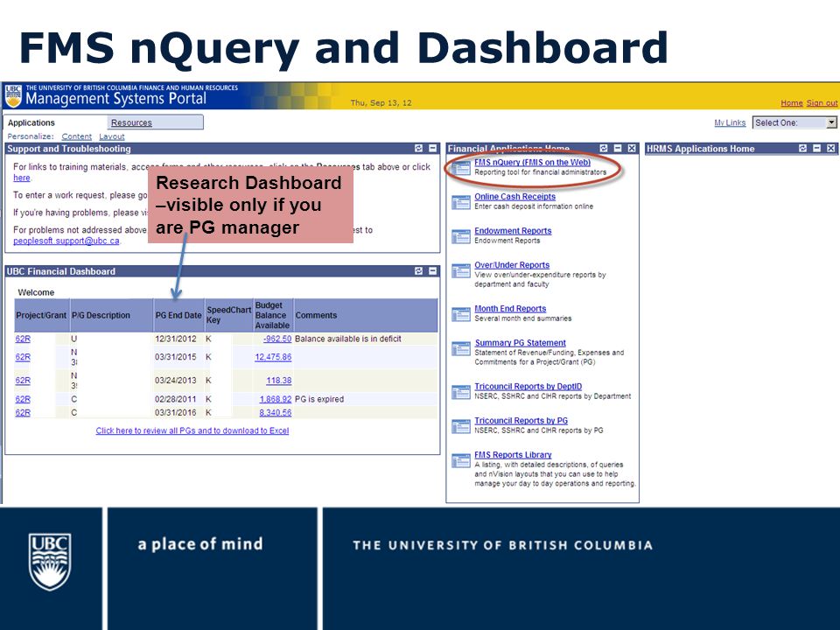840x630 pixels.
Task: Minimize the UBC Financial Dashboard pagelet
Action: coord(432,271)
